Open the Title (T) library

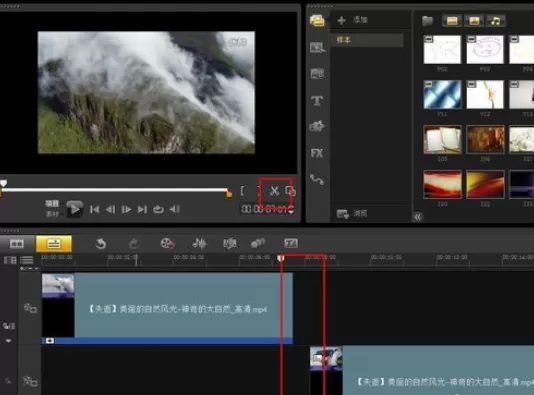[317, 100]
